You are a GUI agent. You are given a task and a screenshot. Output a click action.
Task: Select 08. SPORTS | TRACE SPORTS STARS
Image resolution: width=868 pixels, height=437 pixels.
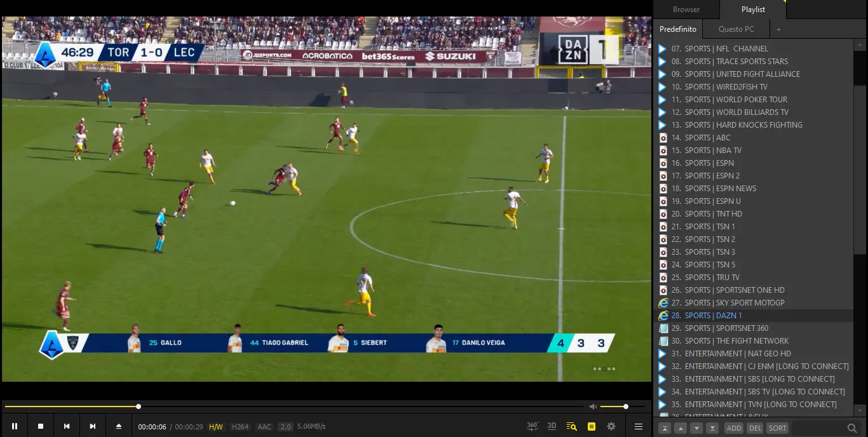coord(753,62)
